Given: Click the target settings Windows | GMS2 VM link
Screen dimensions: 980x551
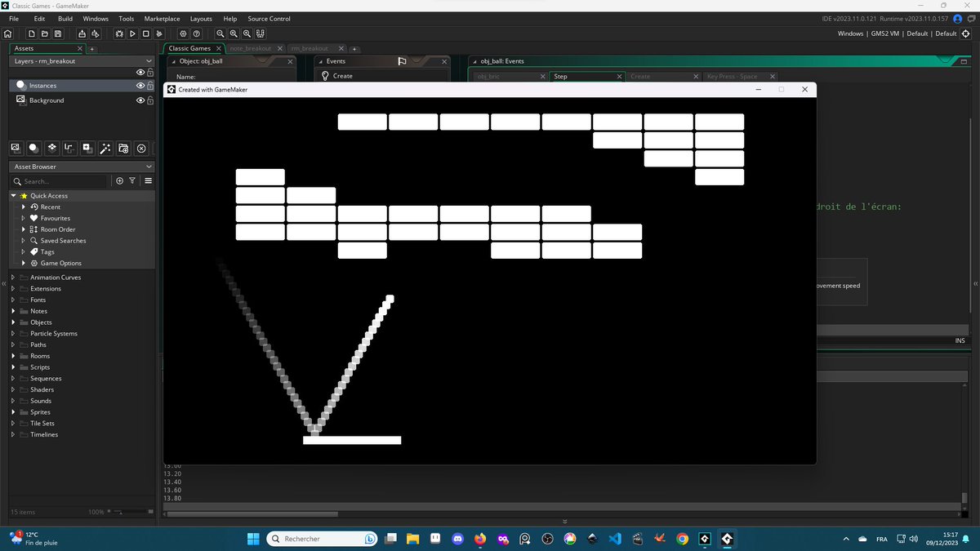Looking at the screenshot, I should (x=897, y=33).
